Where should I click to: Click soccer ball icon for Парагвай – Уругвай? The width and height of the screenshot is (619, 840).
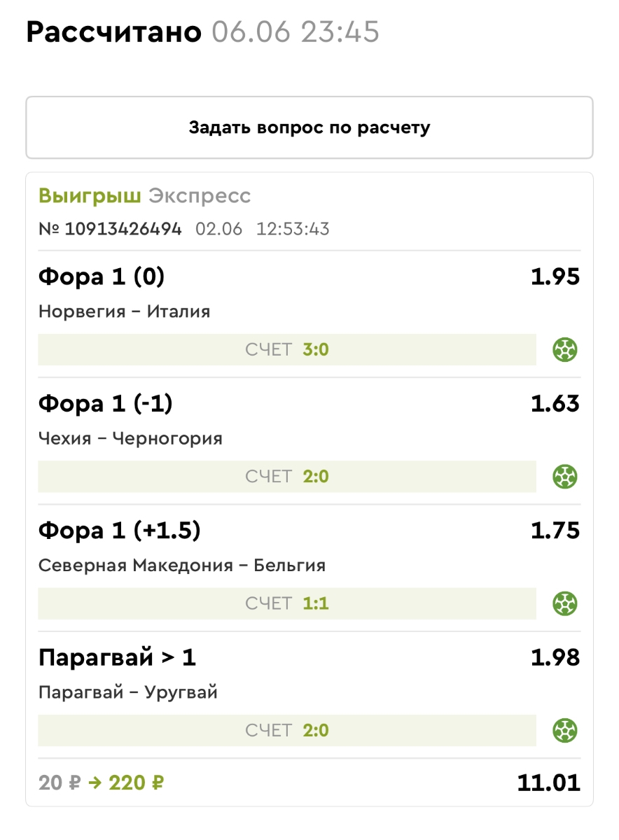pos(565,731)
